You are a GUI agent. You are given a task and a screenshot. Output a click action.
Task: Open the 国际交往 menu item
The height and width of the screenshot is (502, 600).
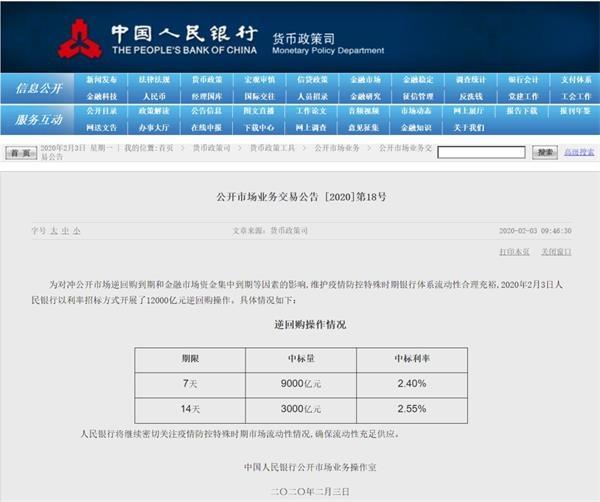[x=260, y=96]
